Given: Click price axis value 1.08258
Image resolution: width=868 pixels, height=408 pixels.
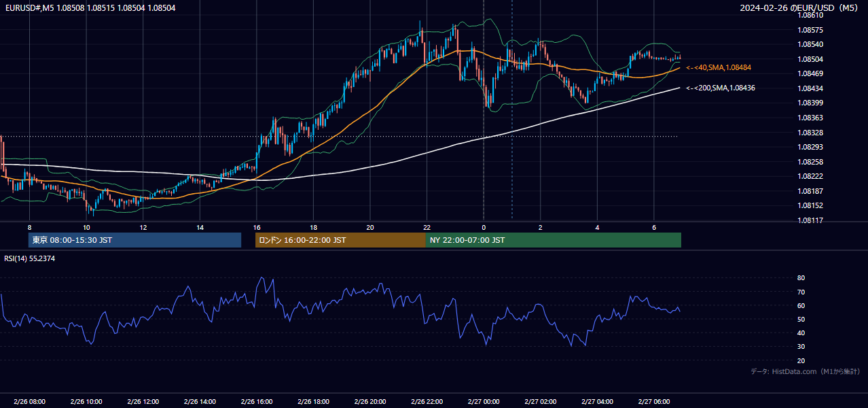Looking at the screenshot, I should tap(810, 162).
